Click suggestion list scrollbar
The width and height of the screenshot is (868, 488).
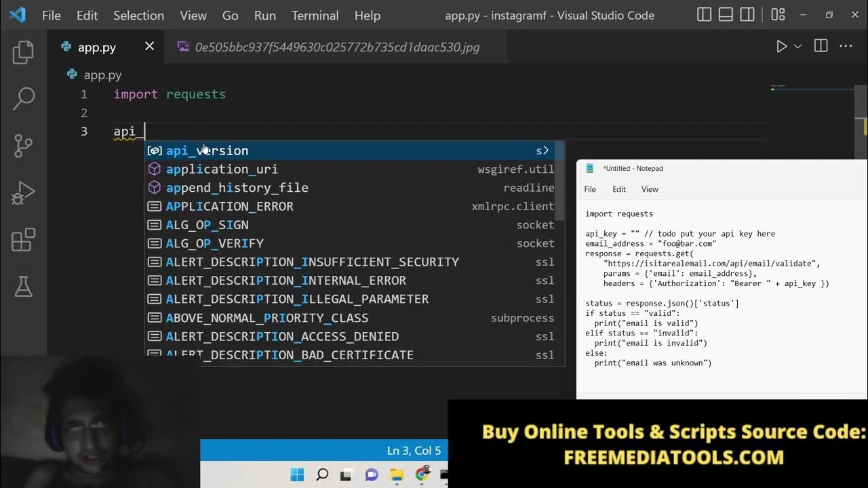(x=560, y=181)
